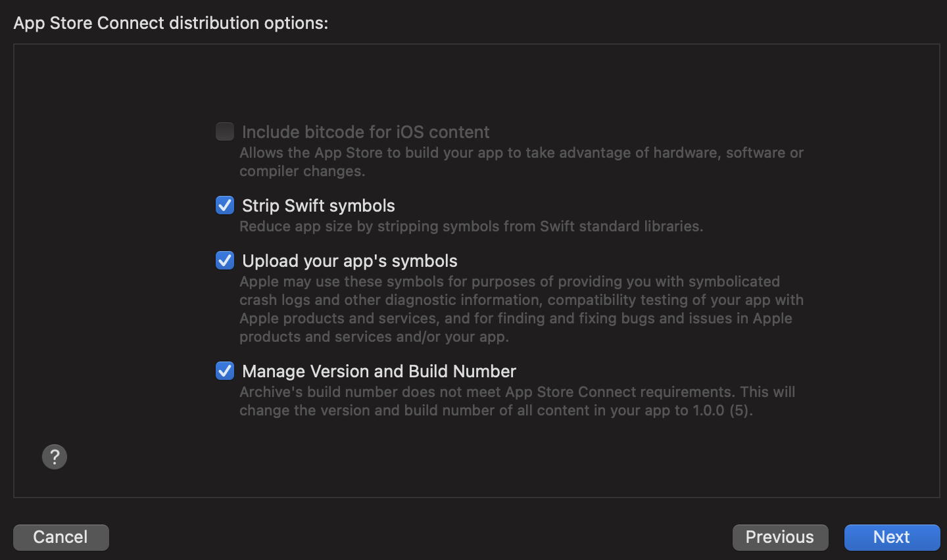Click the description about Swift standard libraries
947x560 pixels.
pyautogui.click(x=472, y=226)
